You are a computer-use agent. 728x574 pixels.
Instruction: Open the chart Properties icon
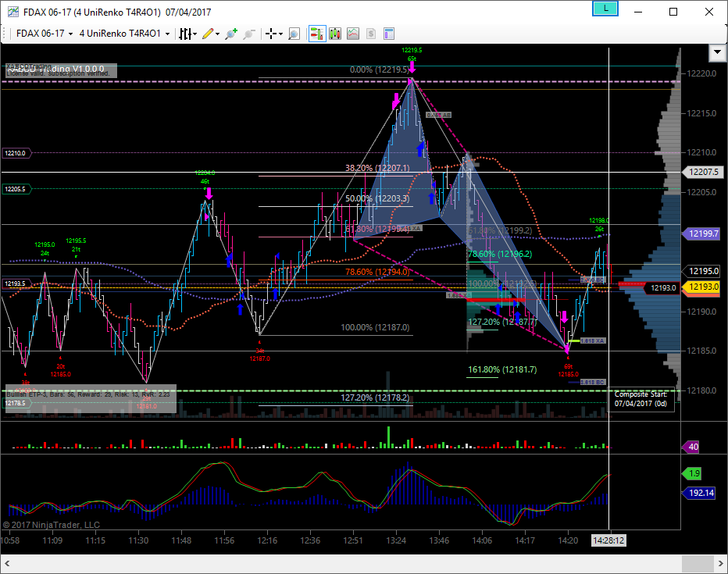[x=389, y=34]
